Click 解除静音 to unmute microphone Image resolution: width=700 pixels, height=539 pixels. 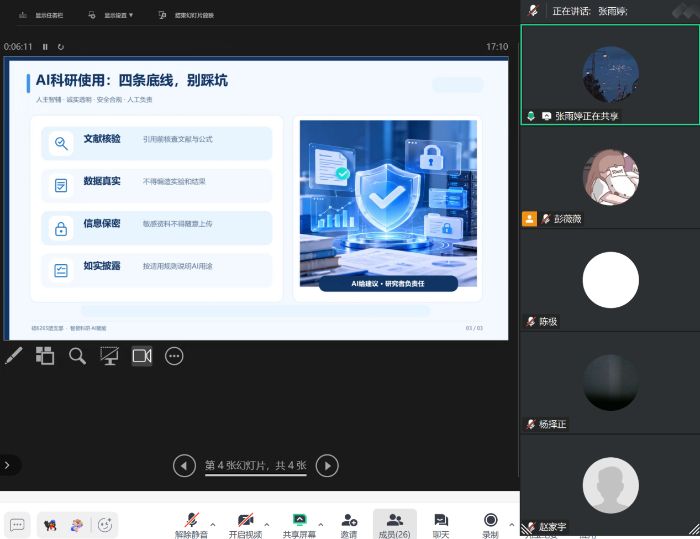click(192, 526)
